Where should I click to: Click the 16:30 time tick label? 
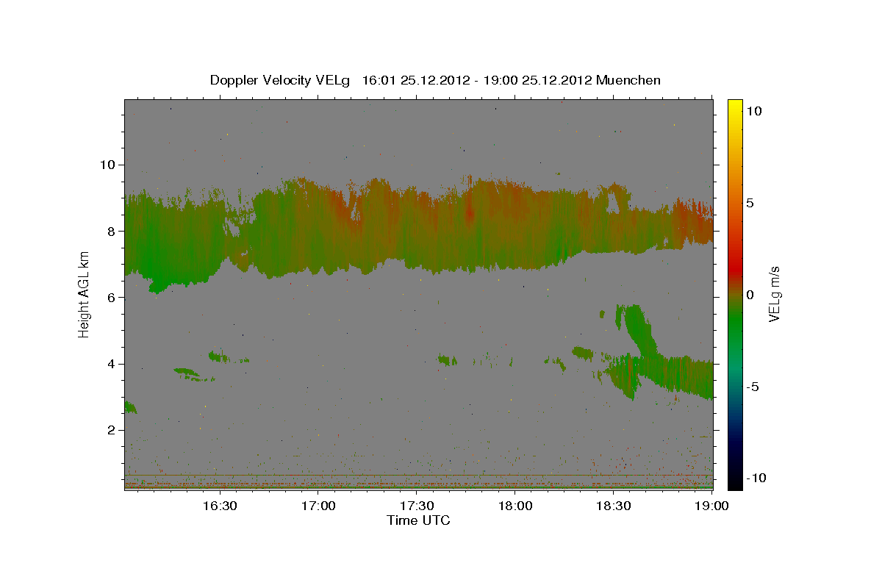(x=220, y=506)
